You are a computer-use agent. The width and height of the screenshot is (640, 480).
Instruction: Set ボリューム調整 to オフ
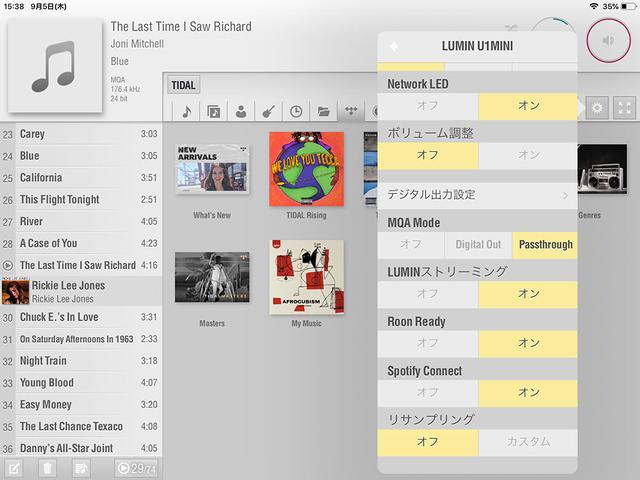coord(427,155)
